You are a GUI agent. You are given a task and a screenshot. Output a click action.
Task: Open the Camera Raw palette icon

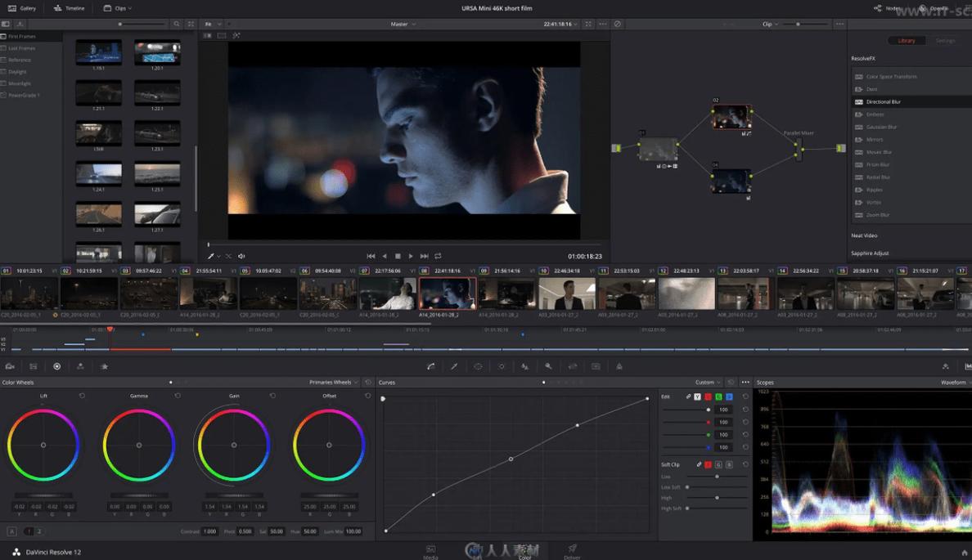click(x=10, y=367)
